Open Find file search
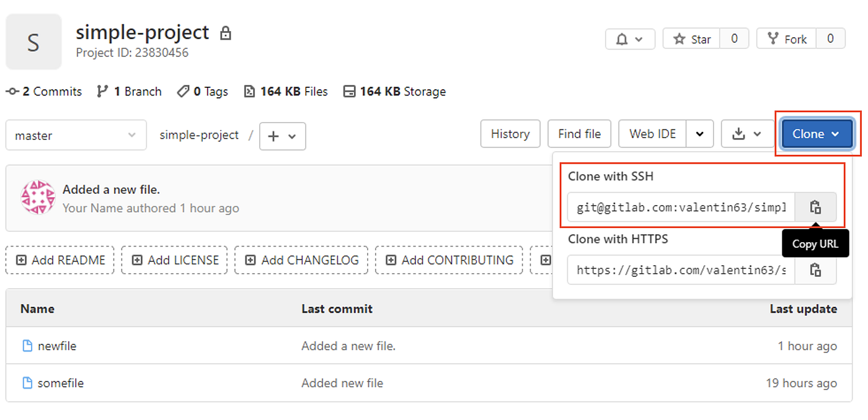 (x=579, y=134)
